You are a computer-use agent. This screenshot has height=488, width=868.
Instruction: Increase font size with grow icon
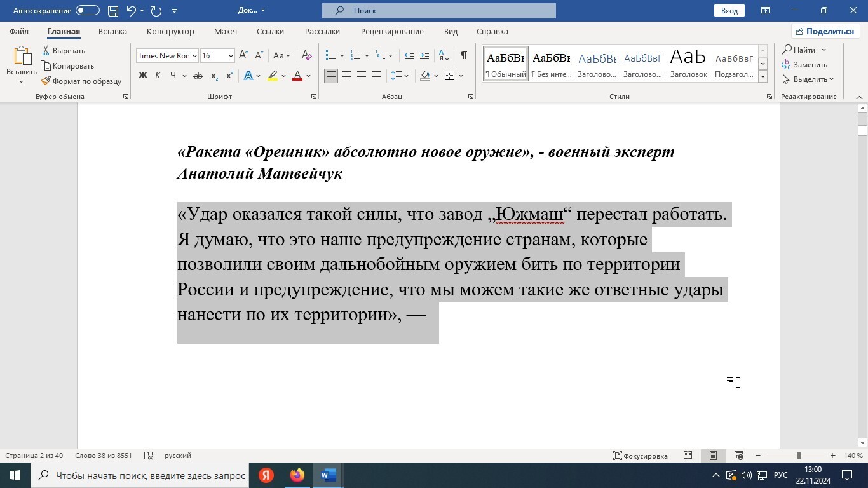243,55
